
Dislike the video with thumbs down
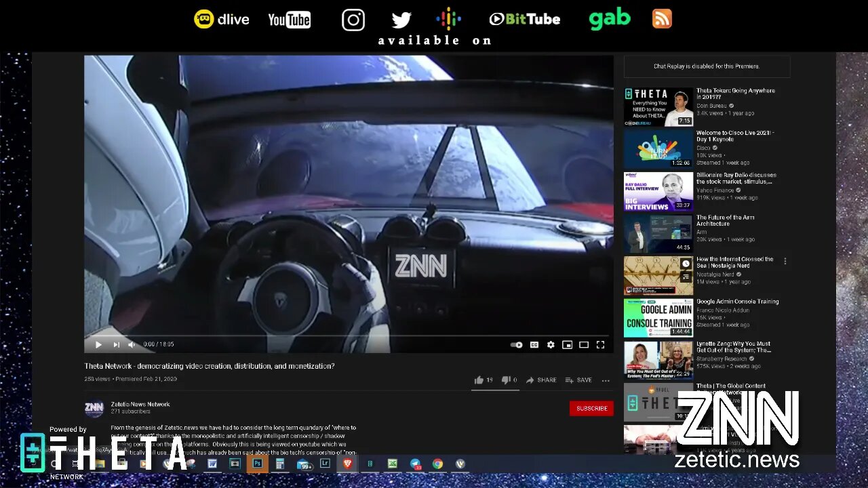coord(509,380)
